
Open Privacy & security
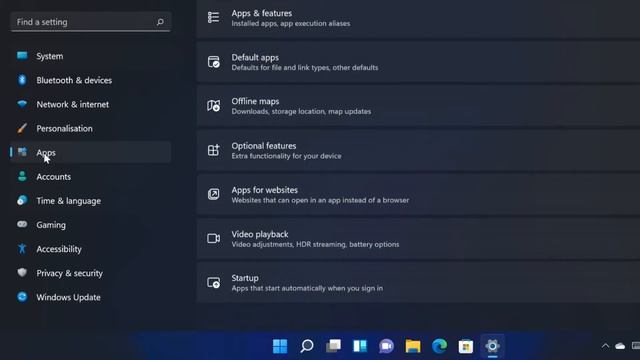click(91, 273)
